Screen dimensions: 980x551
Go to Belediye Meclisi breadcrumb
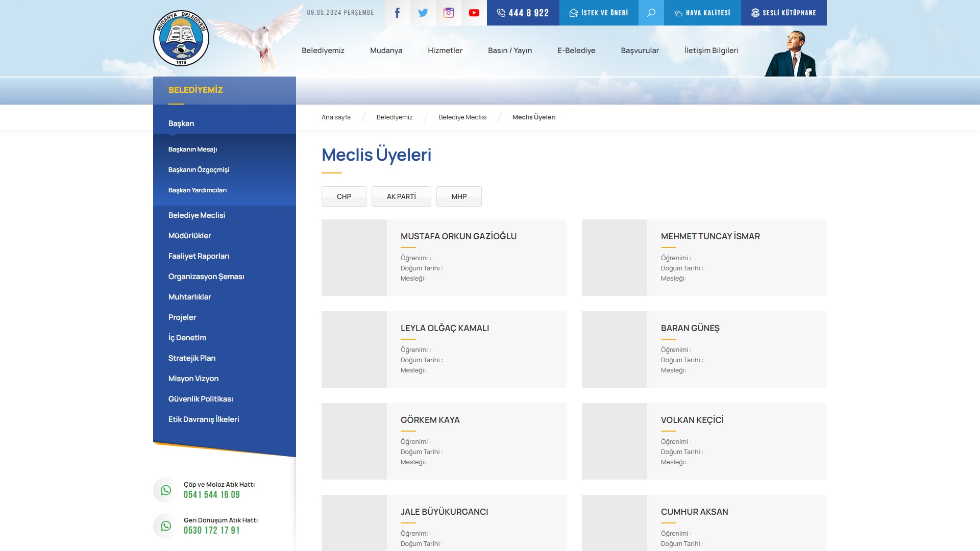click(x=462, y=117)
